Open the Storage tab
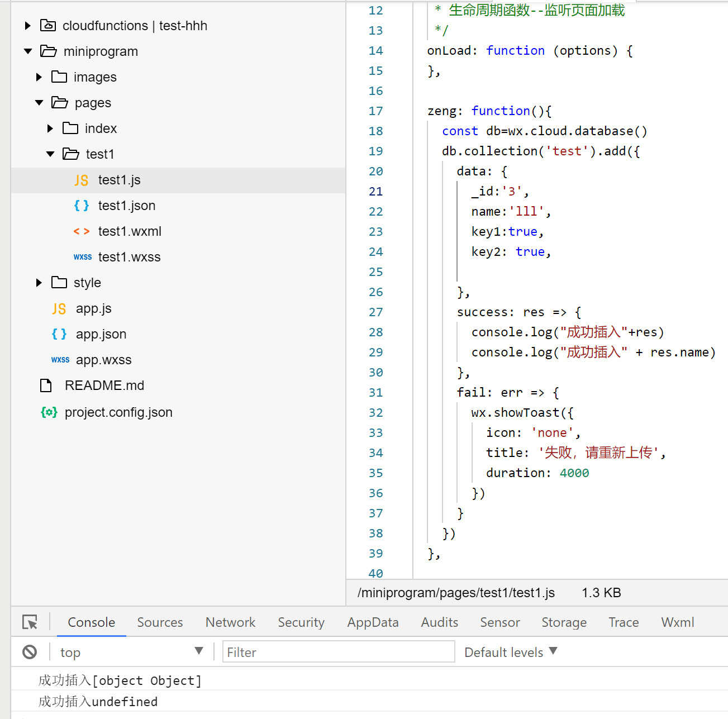The width and height of the screenshot is (728, 719). click(564, 622)
